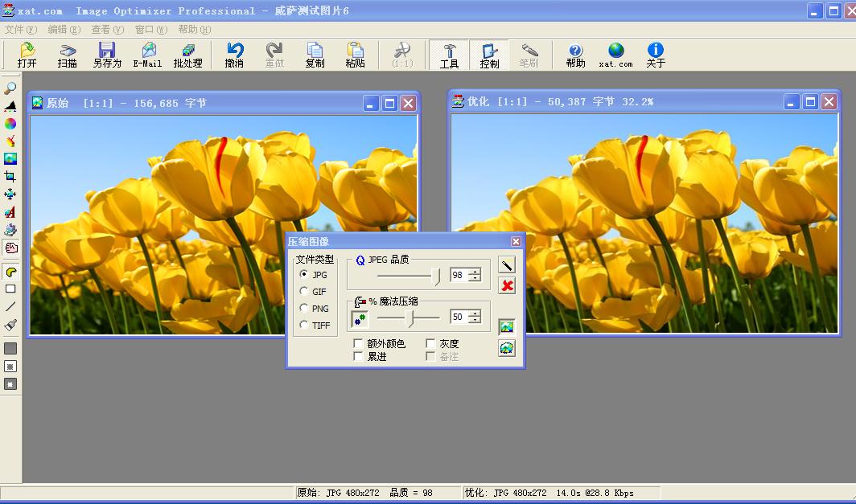Decrease JPEG 品质 value with down arrow
This screenshot has height=504, width=856.
(475, 278)
